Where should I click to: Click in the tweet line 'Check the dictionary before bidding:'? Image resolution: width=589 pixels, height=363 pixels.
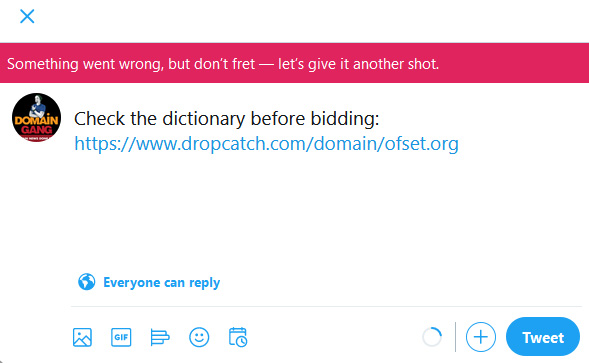tap(227, 119)
